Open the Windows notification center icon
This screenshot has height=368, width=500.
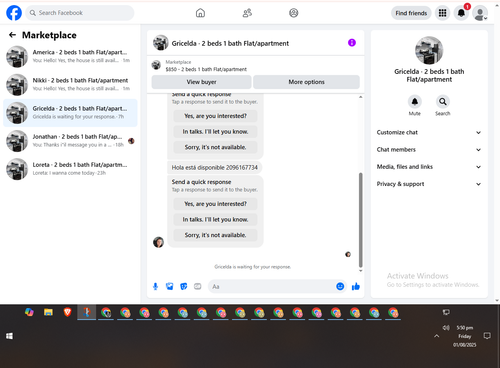[487, 336]
